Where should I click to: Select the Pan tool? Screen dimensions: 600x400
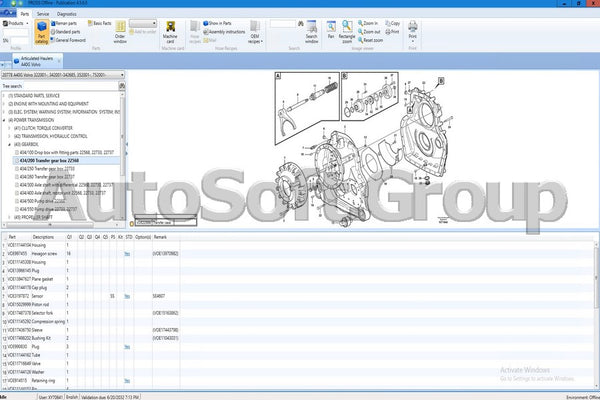pos(331,30)
